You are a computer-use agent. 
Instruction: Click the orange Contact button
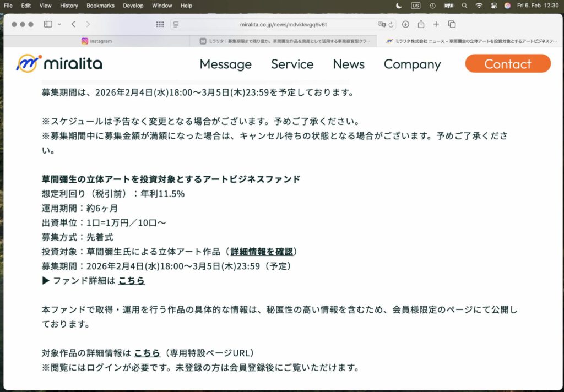tap(507, 64)
